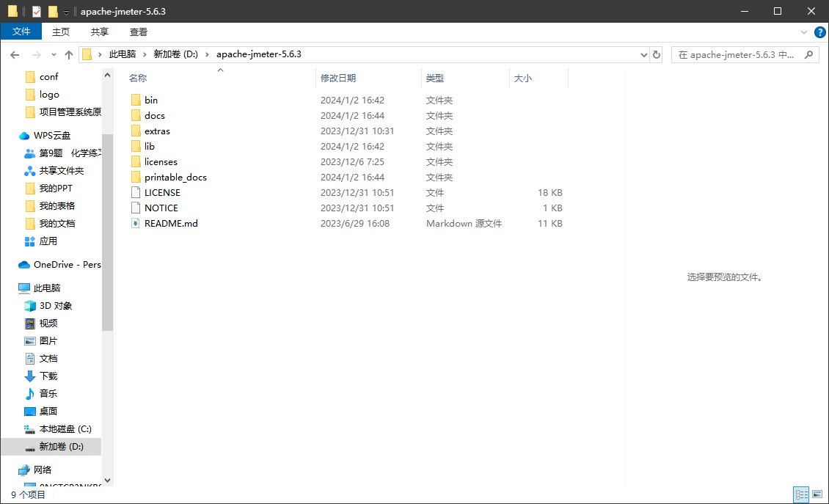Expand the 新加卷 (D:) breadcrumb chevron
The height and width of the screenshot is (504, 829).
[x=207, y=54]
